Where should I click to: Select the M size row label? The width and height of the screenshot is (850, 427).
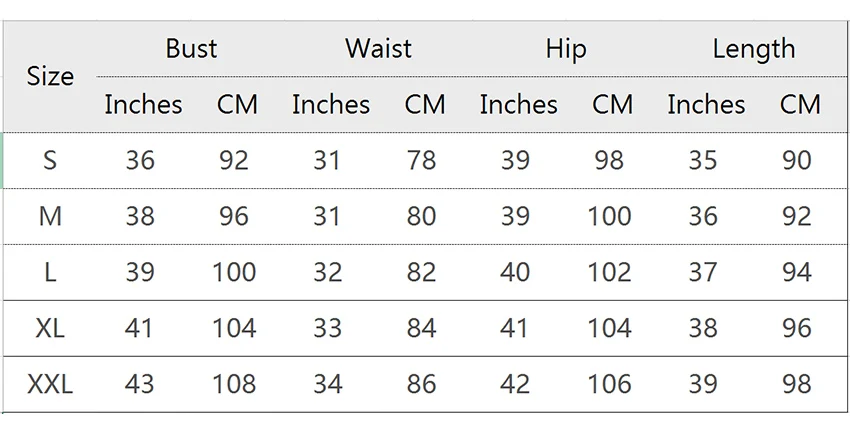(50, 217)
